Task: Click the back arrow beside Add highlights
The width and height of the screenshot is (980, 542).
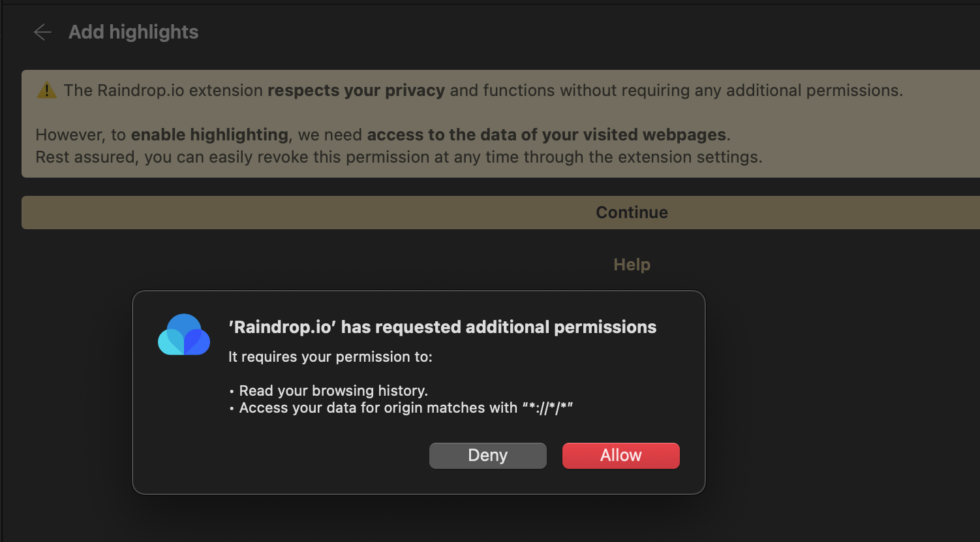Action: 42,32
